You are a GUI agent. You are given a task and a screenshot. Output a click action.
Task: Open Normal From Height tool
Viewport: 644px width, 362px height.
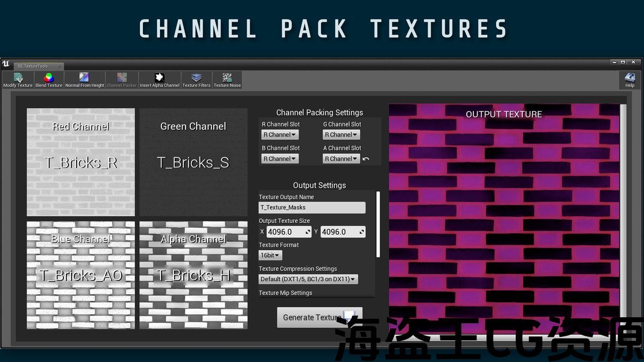click(x=85, y=80)
